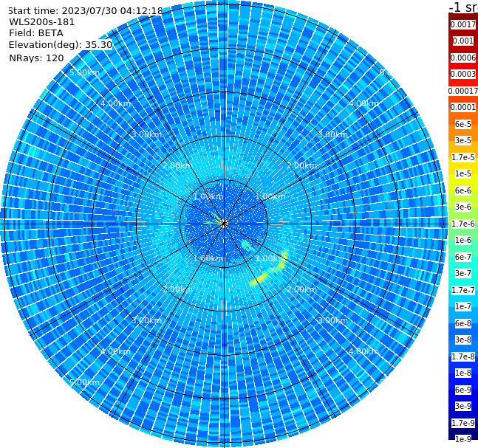The height and width of the screenshot is (448, 478).
Task: Click the 1.7e-5 colorbar tick
Action: (x=463, y=157)
